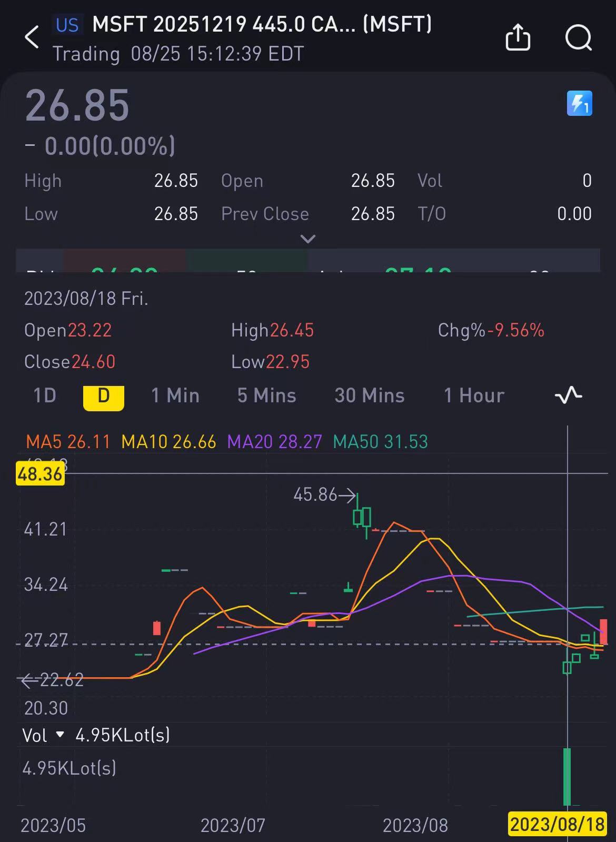Tap the 2023/08/18 Fri. date text
The image size is (616, 842).
coord(86,299)
